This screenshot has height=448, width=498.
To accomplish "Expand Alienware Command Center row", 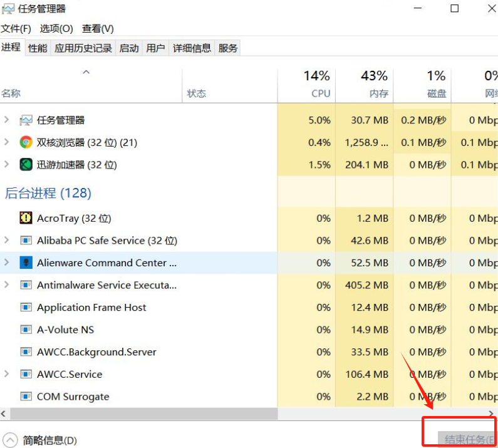I will 6,263.
